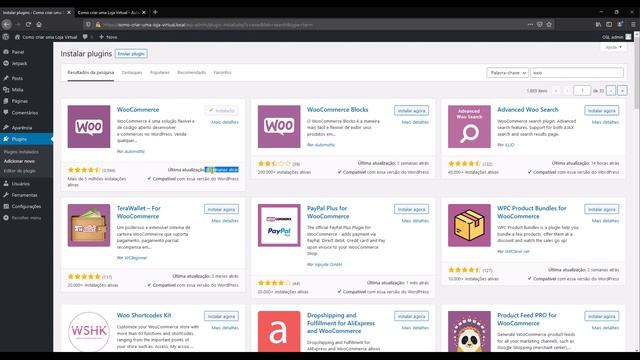The height and width of the screenshot is (360, 640).
Task: Click the Advanced Woo Search magnifier thumbnail
Action: coord(469,127)
